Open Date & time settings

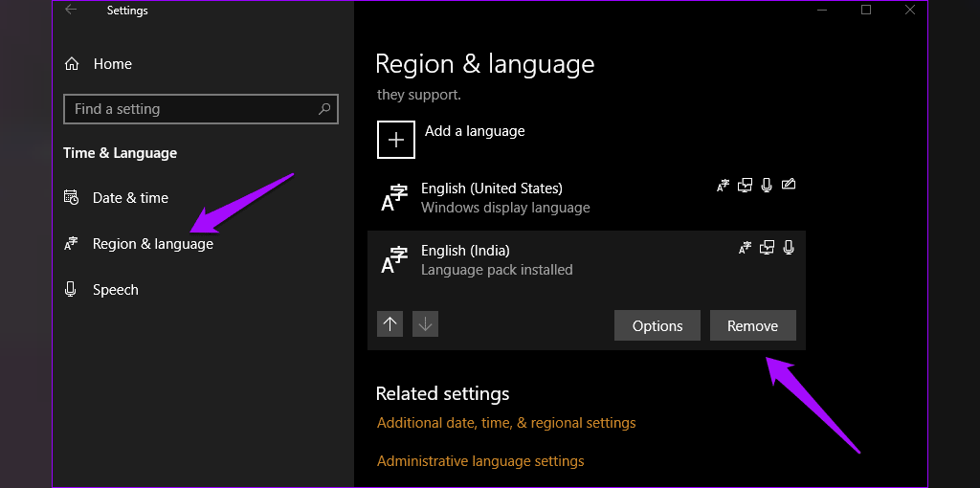130,198
